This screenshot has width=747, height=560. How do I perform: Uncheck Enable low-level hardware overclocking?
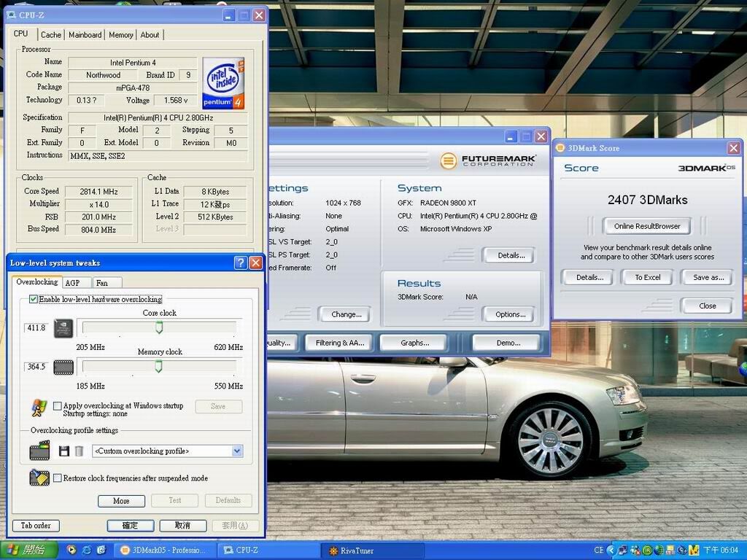coord(34,299)
